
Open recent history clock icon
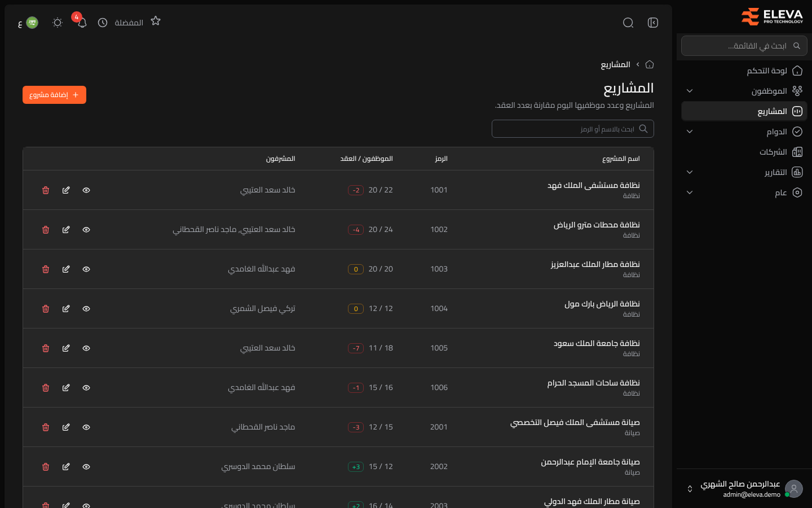[x=103, y=23]
